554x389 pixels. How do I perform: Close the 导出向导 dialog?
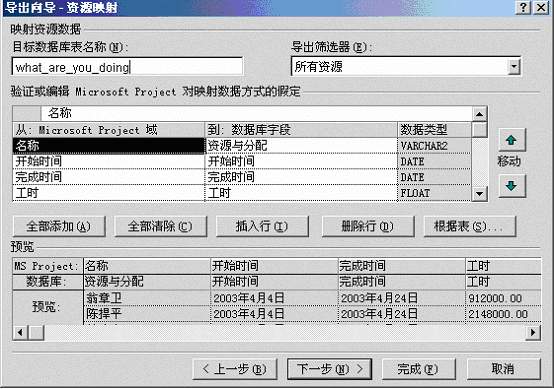pos(541,7)
